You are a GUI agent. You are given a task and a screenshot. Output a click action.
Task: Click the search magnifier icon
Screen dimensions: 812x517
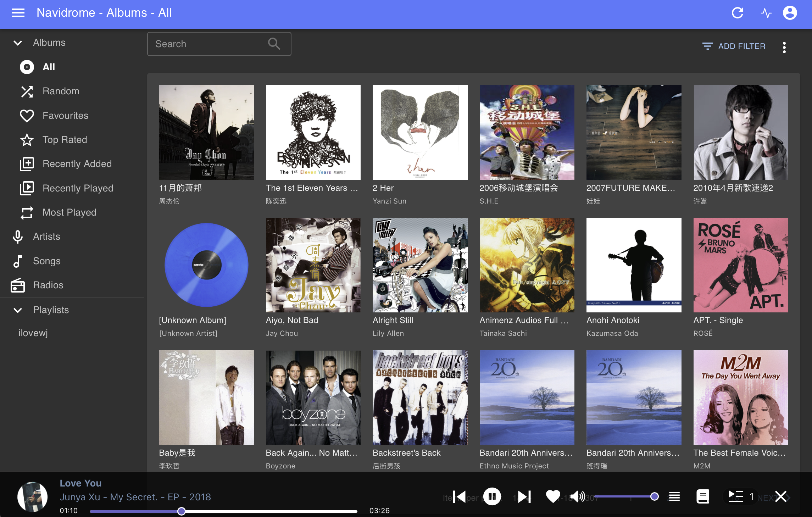[274, 44]
